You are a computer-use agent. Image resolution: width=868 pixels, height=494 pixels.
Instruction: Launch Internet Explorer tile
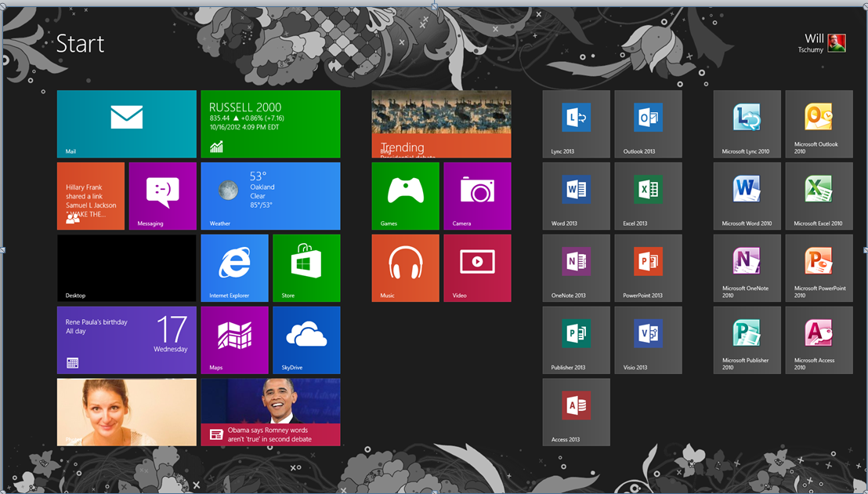tap(234, 267)
